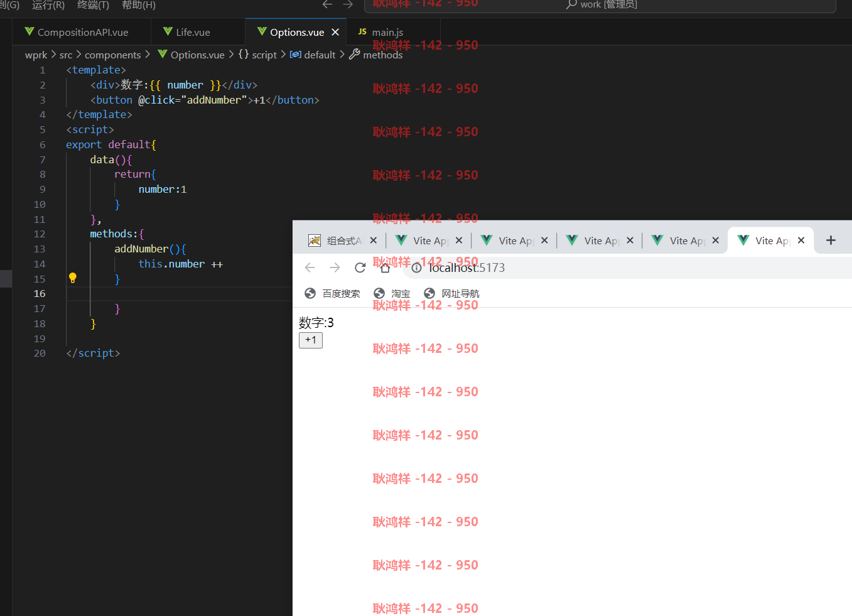Click the Vue icon of Life.vue tab
The image size is (852, 616).
tap(168, 31)
